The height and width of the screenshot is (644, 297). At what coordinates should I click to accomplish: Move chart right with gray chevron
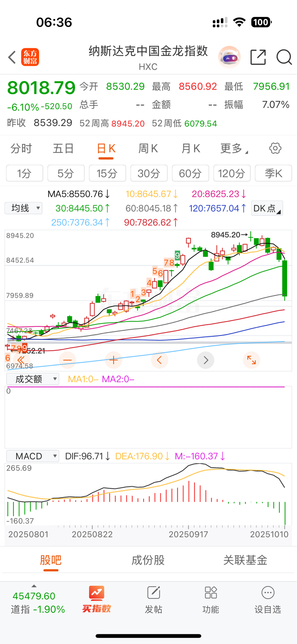pos(205,360)
